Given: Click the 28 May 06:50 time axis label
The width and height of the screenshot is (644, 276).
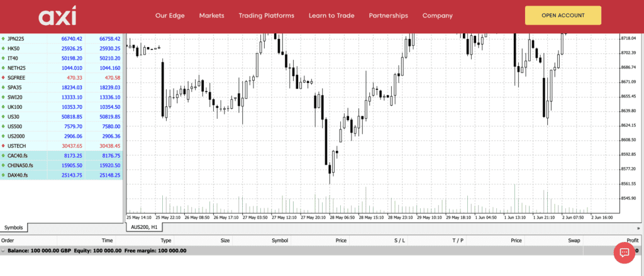Looking at the screenshot, I should [x=342, y=218].
